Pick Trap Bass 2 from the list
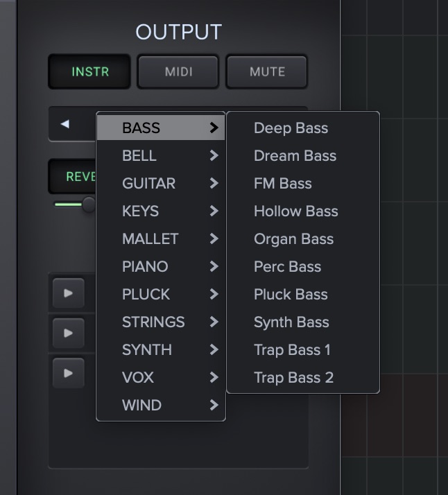Image resolution: width=448 pixels, height=495 pixels. point(293,378)
